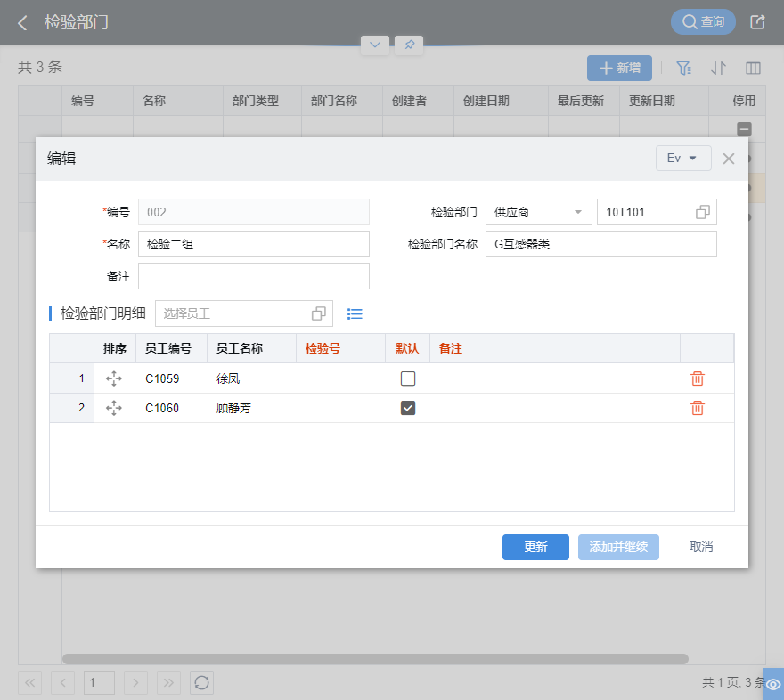The height and width of the screenshot is (700, 784).
Task: Open lookup icon beside 10T101
Action: pyautogui.click(x=703, y=212)
